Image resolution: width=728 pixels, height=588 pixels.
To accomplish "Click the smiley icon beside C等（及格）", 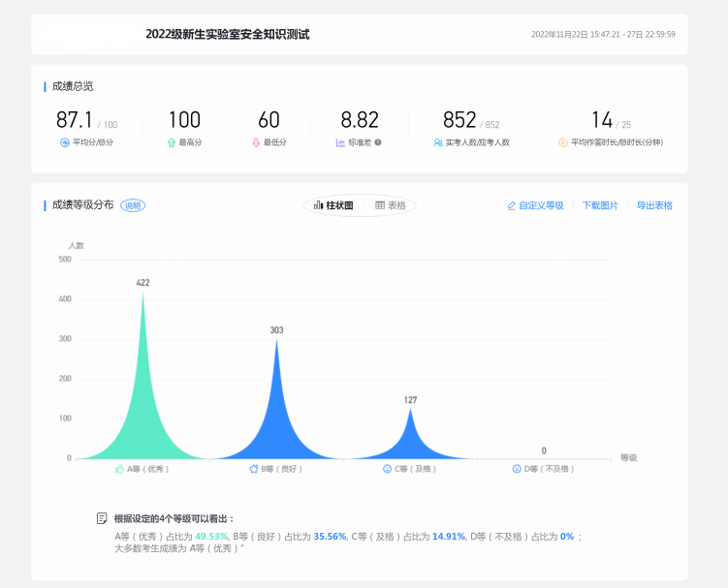I will click(x=387, y=469).
